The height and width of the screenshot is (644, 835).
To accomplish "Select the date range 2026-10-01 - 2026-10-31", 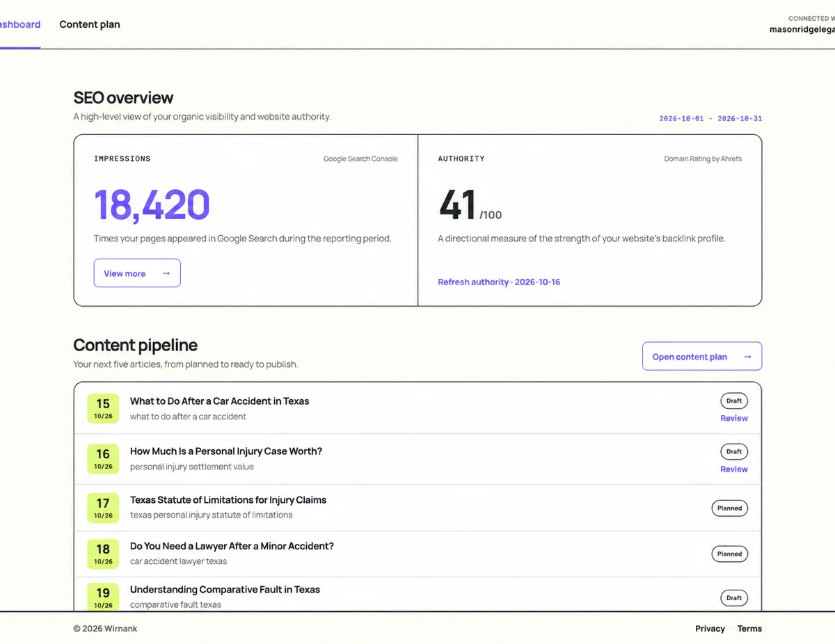I will (x=710, y=119).
